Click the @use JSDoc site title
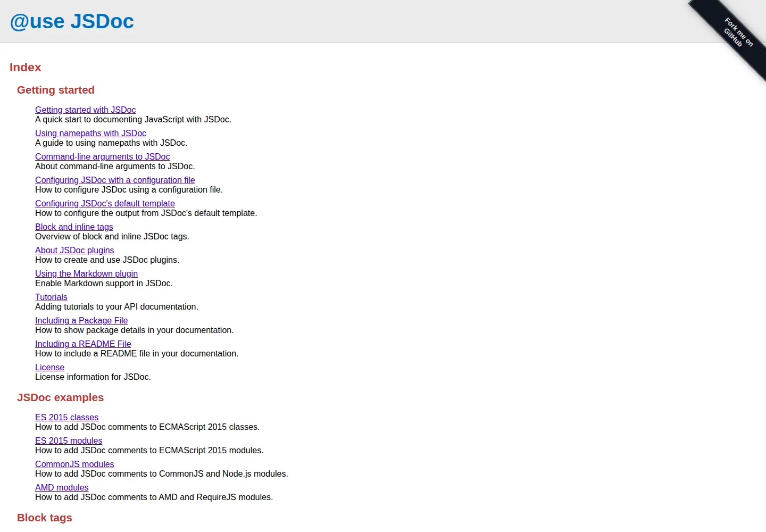 (72, 21)
